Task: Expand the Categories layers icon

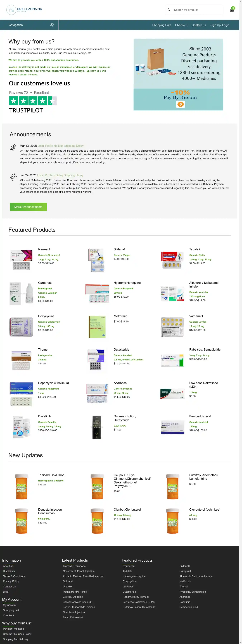Action: 52,25
